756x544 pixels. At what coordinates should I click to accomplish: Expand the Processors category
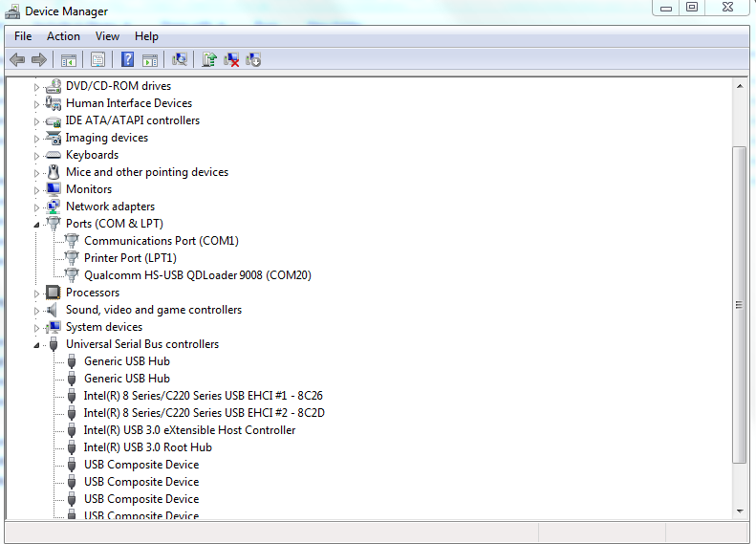37,293
